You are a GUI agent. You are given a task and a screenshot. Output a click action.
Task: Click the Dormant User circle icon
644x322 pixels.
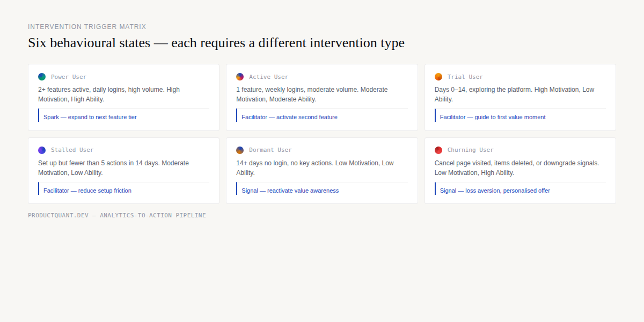tap(240, 150)
